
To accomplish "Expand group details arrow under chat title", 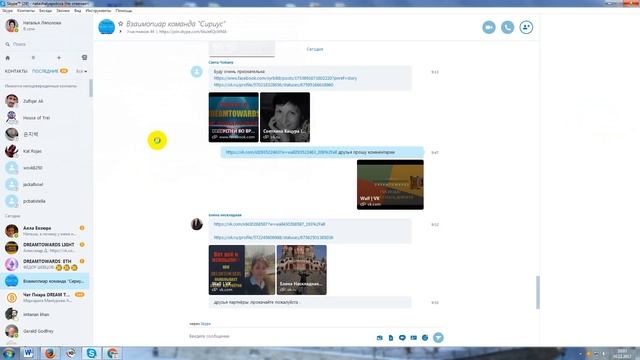I will point(120,31).
